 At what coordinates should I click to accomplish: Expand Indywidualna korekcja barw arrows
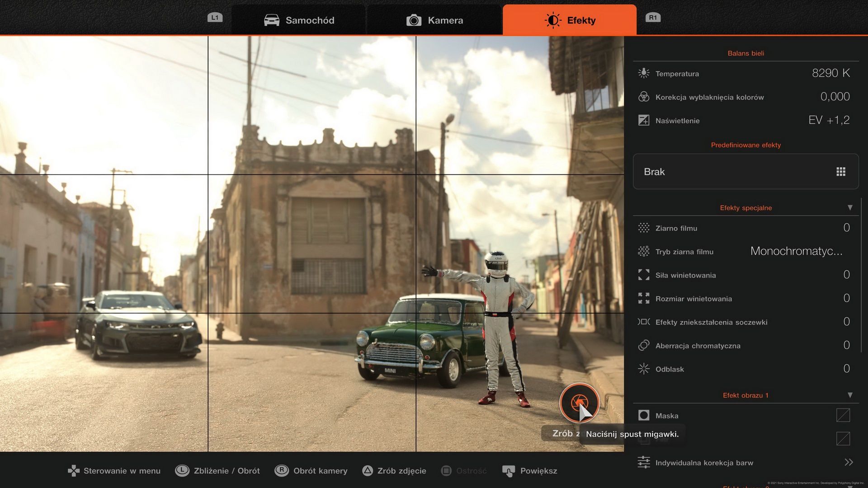[849, 462]
